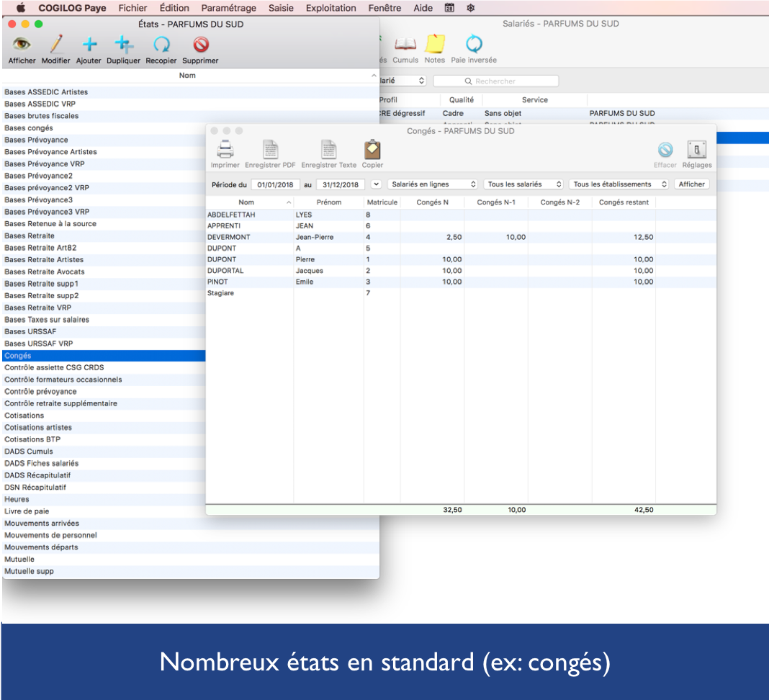Screen dimensions: 769x700
Task: Click the period end date field 31/12/2018
Action: 341,185
